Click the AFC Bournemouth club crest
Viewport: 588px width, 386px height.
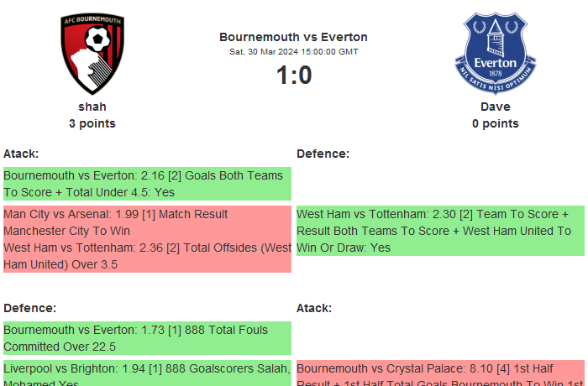92,54
